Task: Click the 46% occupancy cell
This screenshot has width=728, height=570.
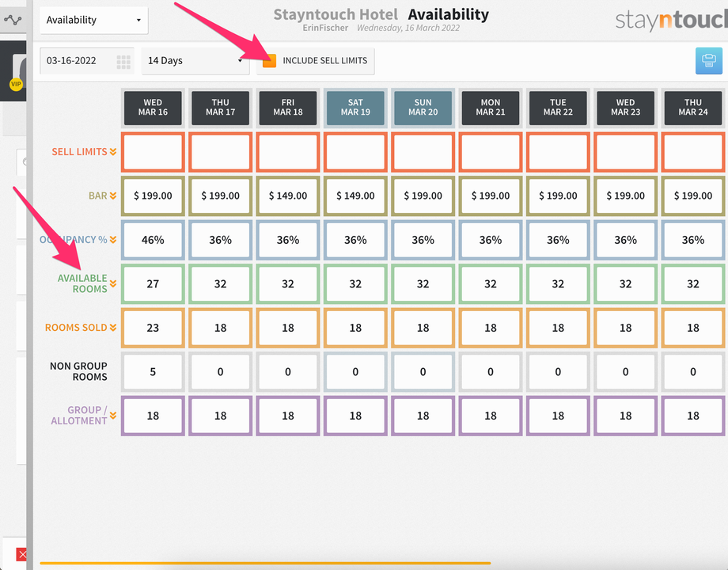Action: click(x=153, y=240)
